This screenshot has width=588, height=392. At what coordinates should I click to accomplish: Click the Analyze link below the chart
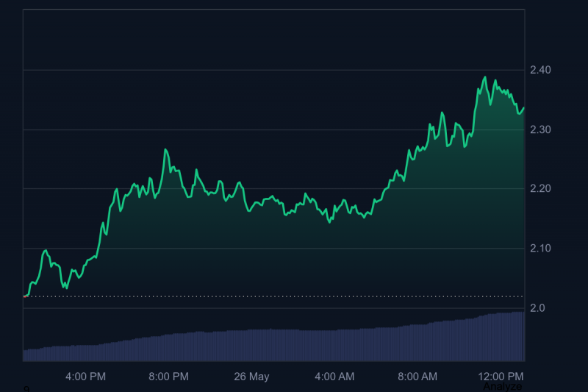(x=502, y=387)
